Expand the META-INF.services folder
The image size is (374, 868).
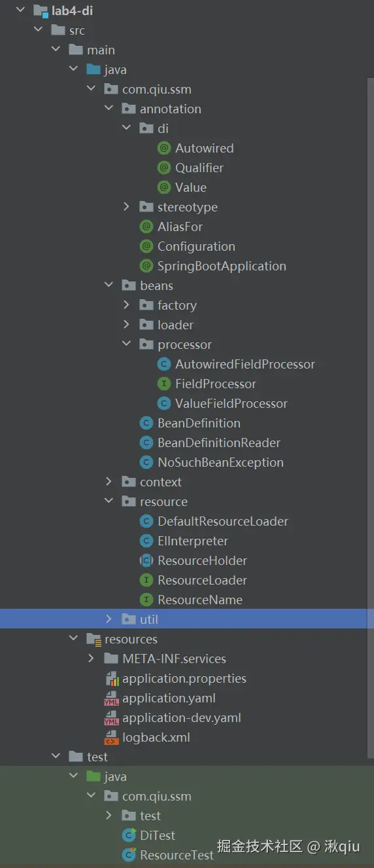click(91, 659)
